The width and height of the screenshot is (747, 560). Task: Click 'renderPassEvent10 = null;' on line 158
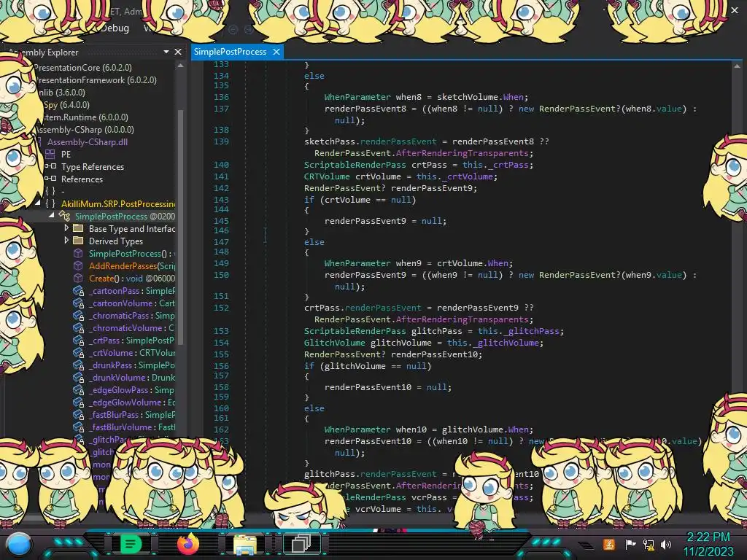[388, 387]
